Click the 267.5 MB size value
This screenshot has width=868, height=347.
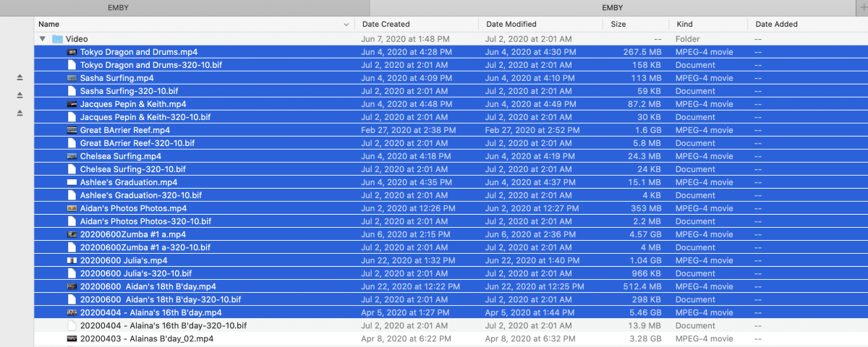[642, 52]
